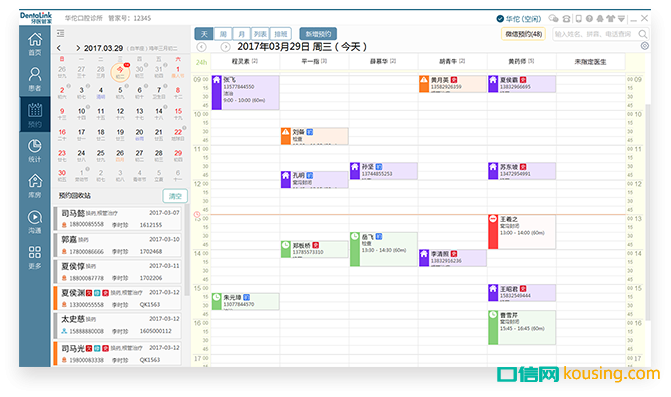Go to previous month in mini calendar

click(59, 48)
